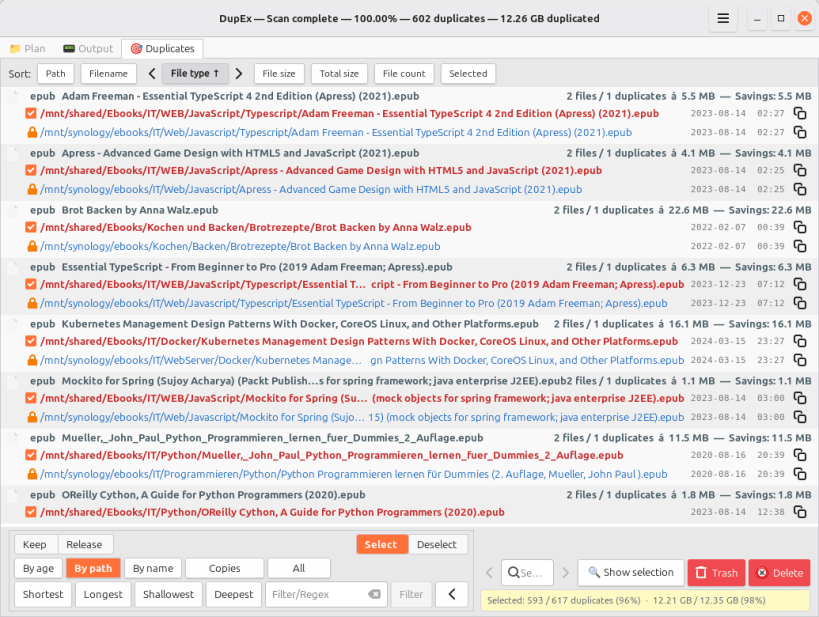Copy path of shared Mockito for Spring epub
Viewport: 819px width, 617px height.
[x=800, y=398]
